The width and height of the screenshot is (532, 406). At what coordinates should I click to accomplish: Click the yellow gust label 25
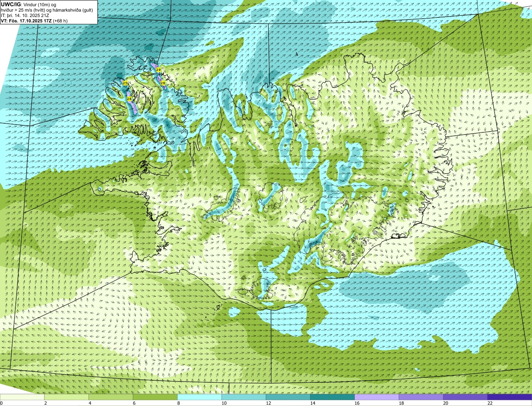tap(125, 83)
